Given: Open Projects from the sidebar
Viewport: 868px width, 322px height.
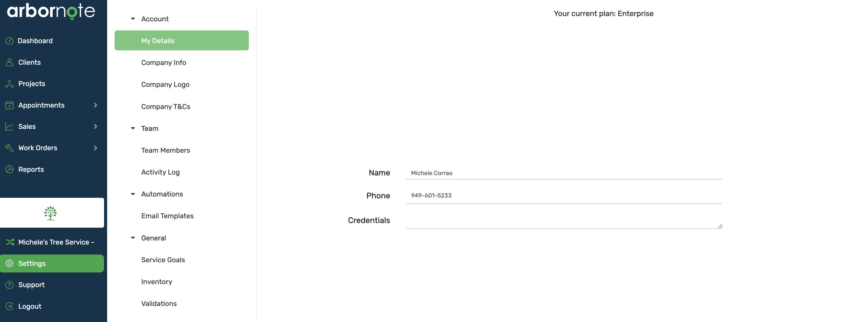Looking at the screenshot, I should point(32,84).
